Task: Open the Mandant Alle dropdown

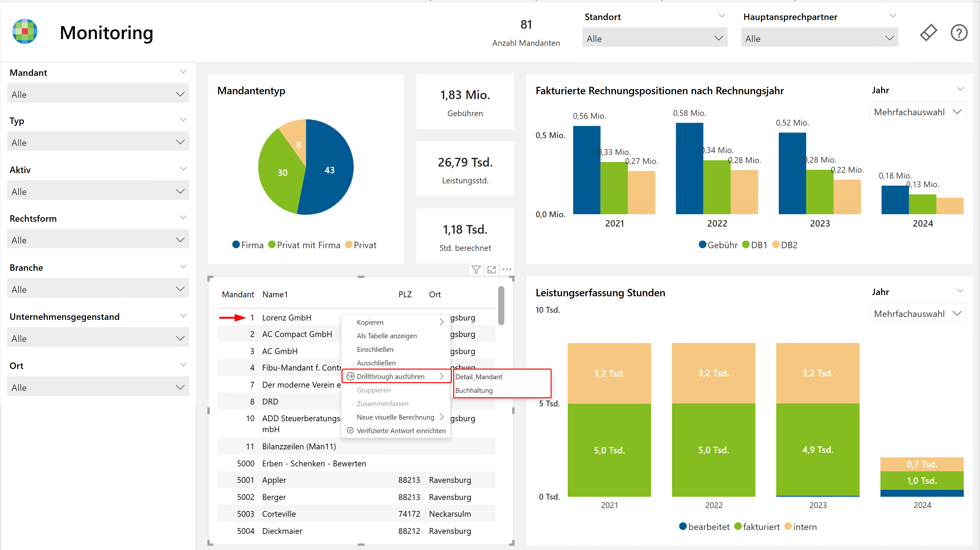Action: 98,93
